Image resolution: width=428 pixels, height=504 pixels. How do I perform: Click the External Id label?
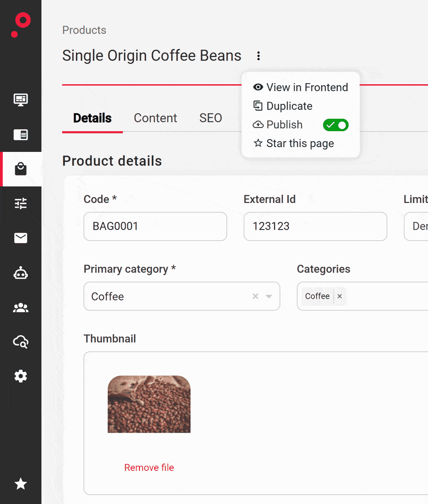[270, 199]
